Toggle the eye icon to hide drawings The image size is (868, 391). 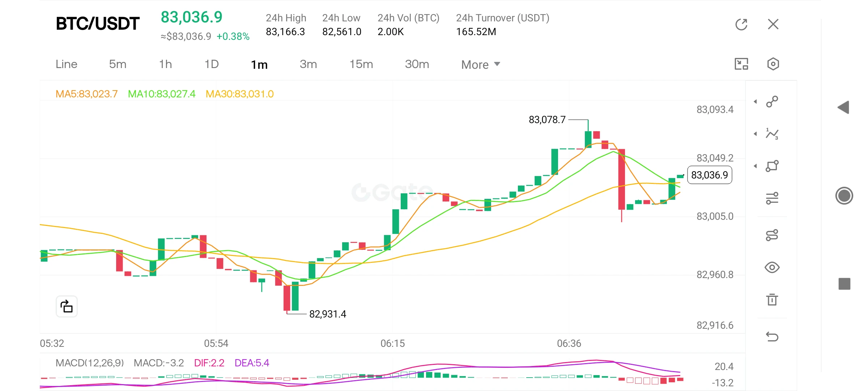772,268
